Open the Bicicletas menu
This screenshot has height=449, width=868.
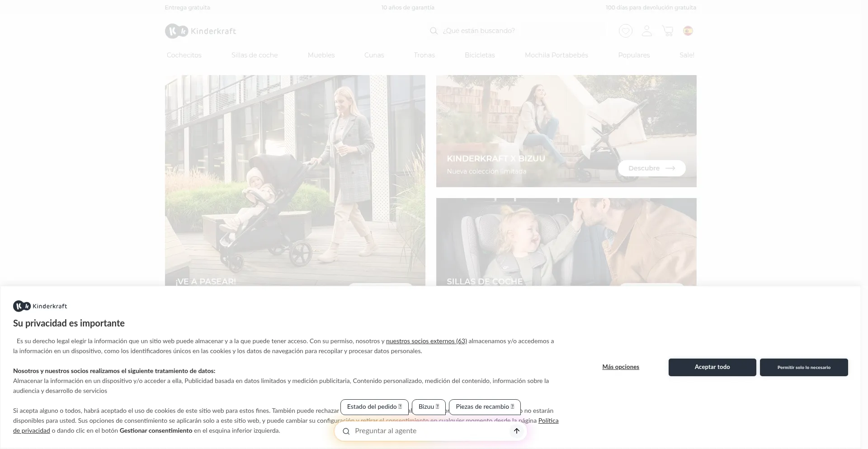[480, 55]
